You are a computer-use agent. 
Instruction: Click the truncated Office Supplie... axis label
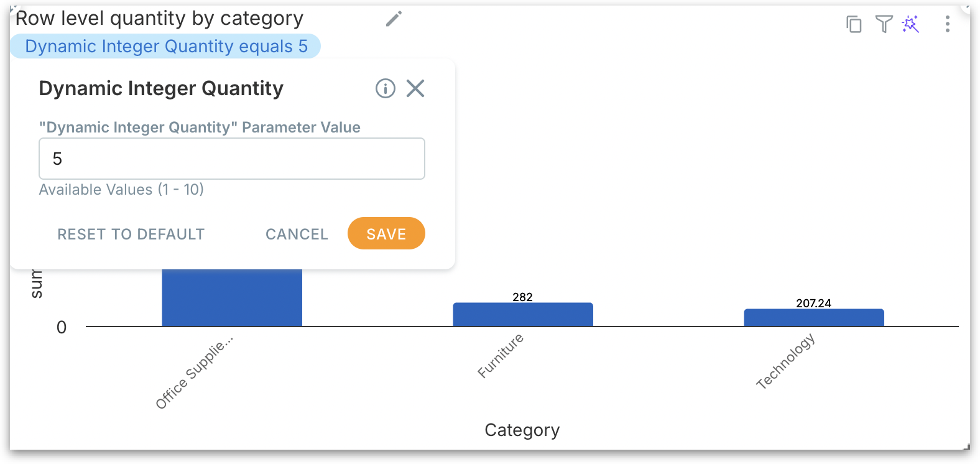(x=194, y=373)
